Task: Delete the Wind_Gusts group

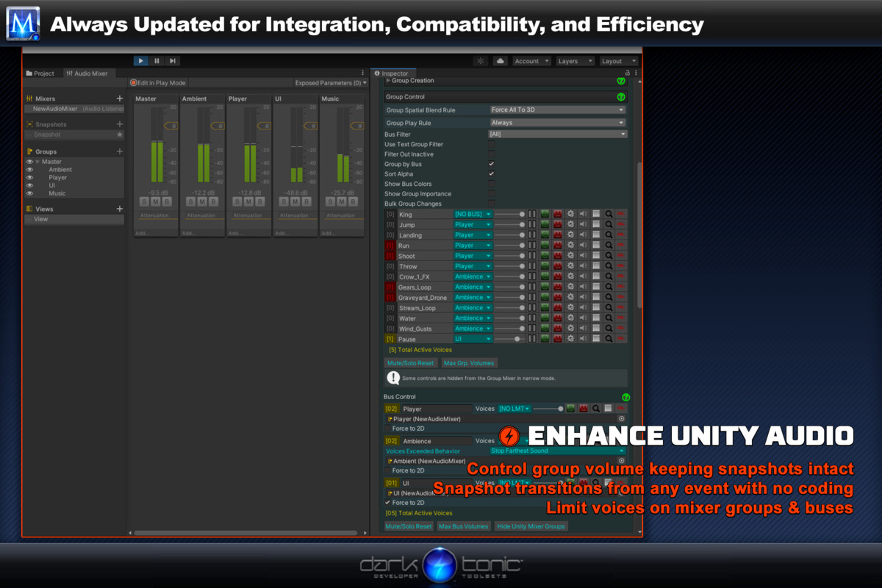Action: pyautogui.click(x=621, y=329)
